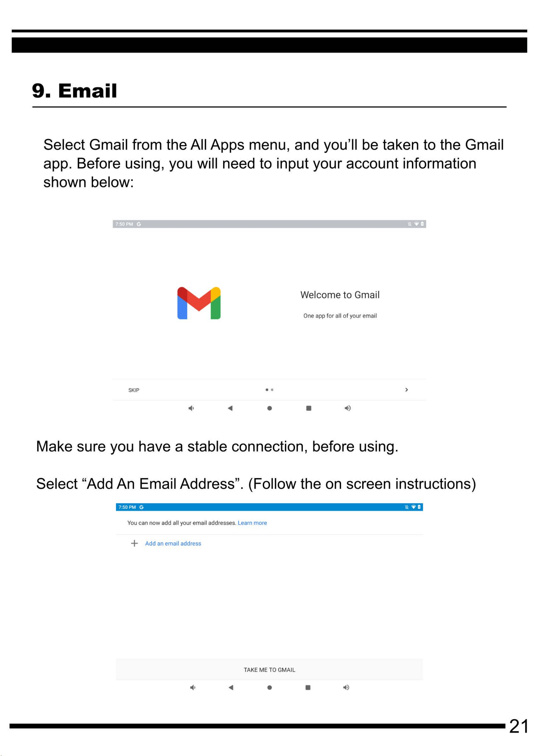The width and height of the screenshot is (539, 756).
Task: Tap volume down icon in second screenshot navbar
Action: click(x=192, y=688)
